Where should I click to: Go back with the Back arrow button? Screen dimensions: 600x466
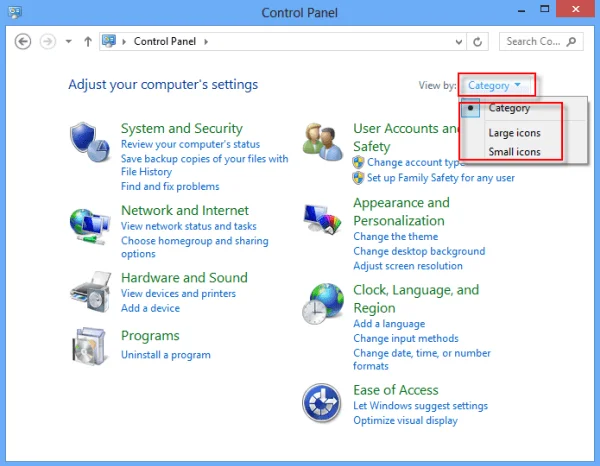click(23, 41)
